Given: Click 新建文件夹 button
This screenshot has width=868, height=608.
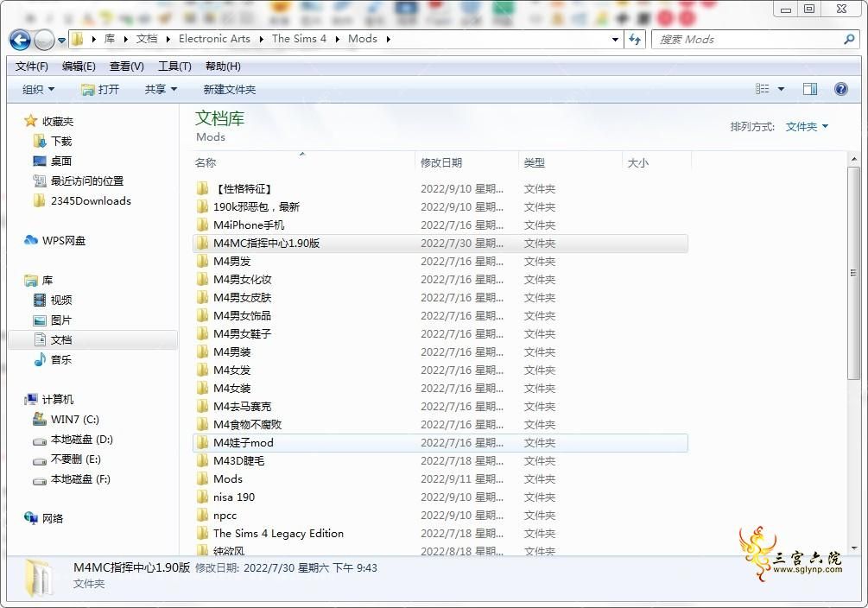Looking at the screenshot, I should pos(229,89).
